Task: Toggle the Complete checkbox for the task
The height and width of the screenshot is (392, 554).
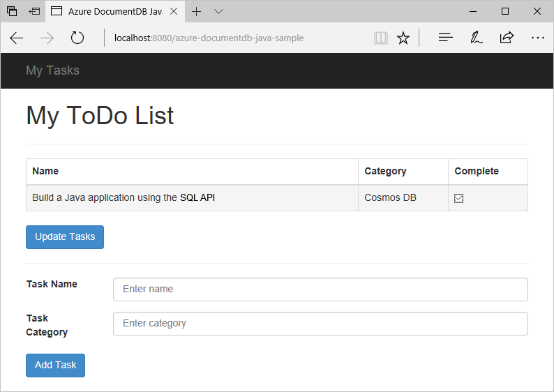Action: (459, 198)
